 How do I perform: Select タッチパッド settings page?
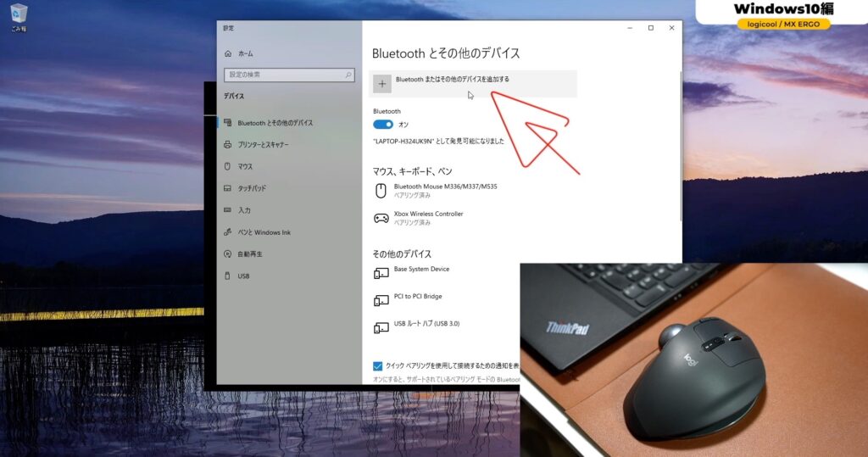point(252,188)
